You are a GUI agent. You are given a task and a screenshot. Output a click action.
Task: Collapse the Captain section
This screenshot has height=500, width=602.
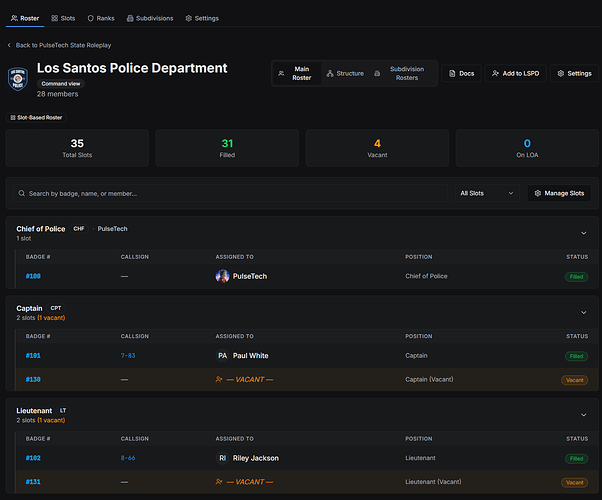click(583, 313)
